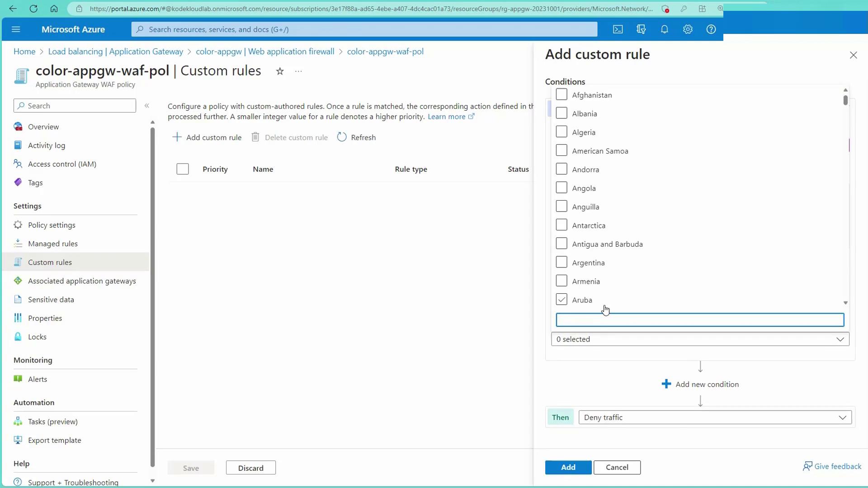Click the Add button

point(568,467)
